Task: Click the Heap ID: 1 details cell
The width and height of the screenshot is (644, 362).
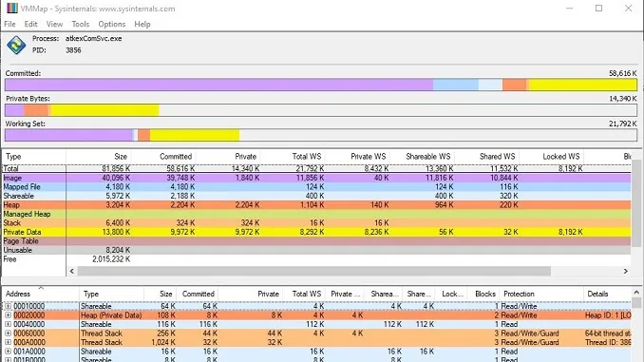Action: (608, 315)
